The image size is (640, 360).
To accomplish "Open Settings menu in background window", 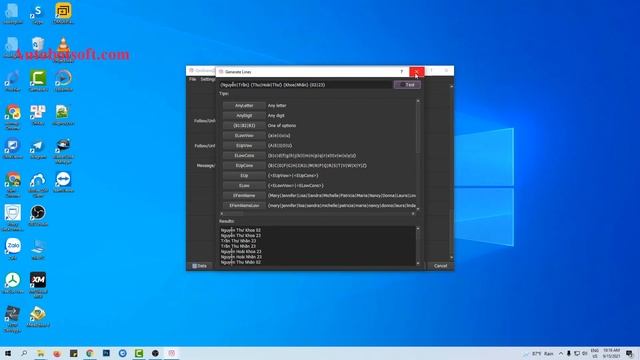I will pyautogui.click(x=208, y=79).
